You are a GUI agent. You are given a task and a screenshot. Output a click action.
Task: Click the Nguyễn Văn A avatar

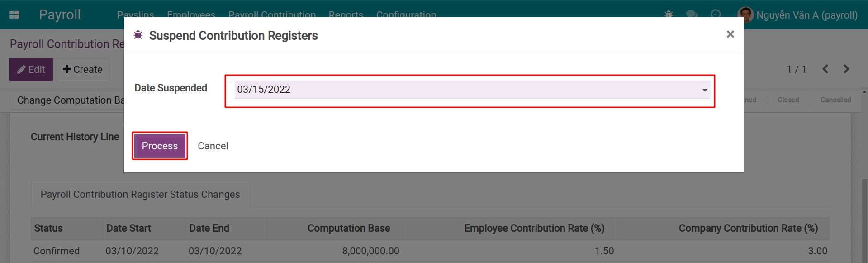[746, 14]
